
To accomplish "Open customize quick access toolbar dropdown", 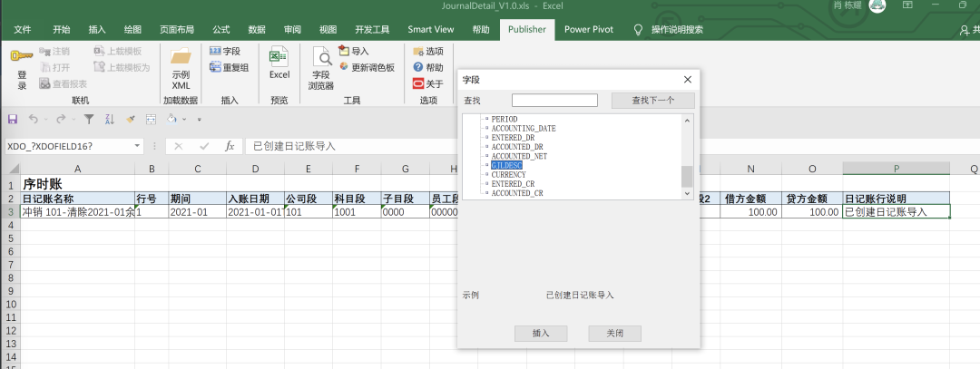I will tap(200, 120).
